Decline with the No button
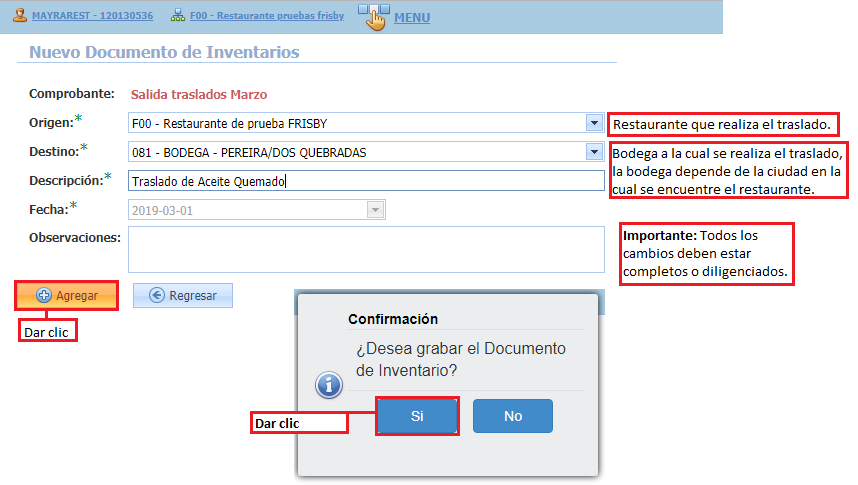Screen dimensions: 858x485 pyautogui.click(x=513, y=416)
